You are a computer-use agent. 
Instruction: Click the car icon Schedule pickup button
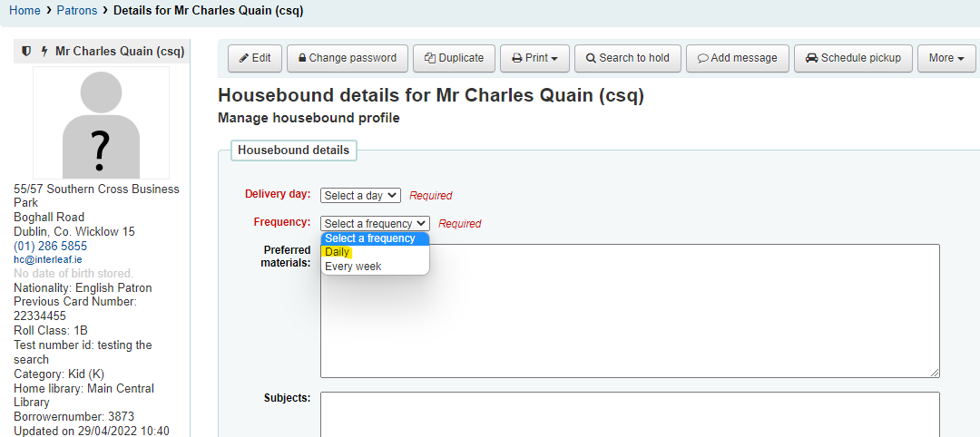pos(853,58)
